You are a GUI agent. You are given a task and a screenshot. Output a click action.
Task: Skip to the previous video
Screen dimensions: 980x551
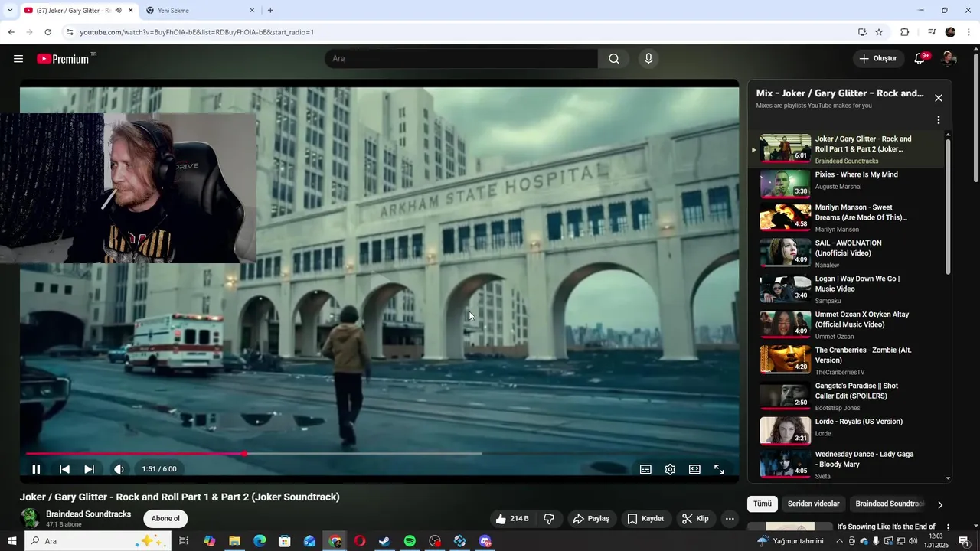64,469
